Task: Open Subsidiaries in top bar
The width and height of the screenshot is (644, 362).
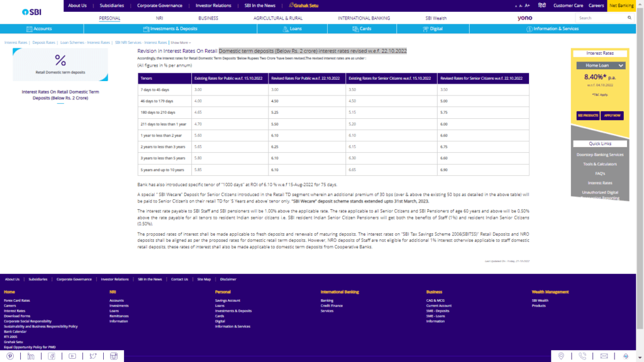Action: 112,5
